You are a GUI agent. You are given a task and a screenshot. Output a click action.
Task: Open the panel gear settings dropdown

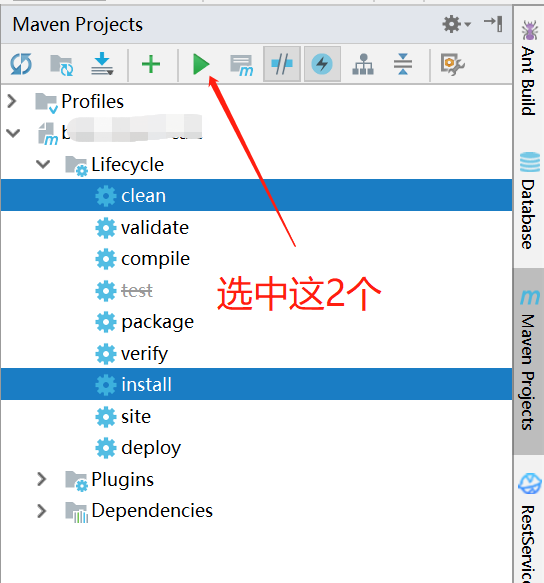(457, 25)
